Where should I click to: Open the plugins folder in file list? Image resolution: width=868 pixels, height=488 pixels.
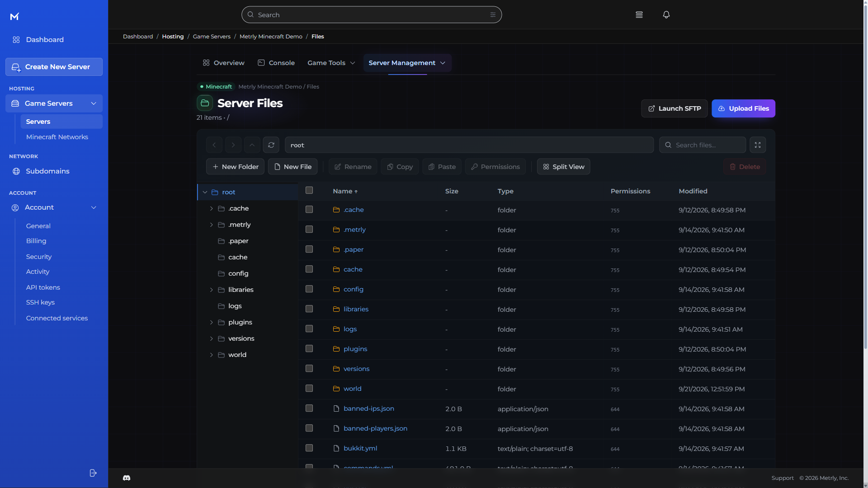355,349
